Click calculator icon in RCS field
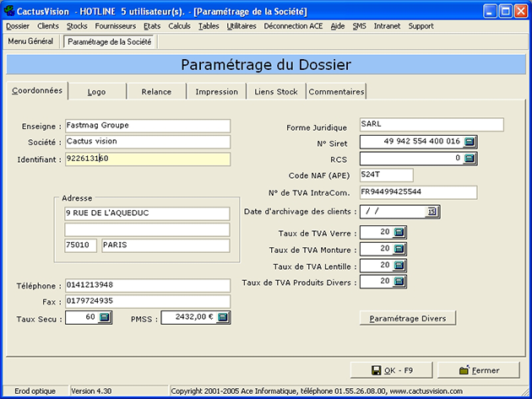 pos(470,158)
